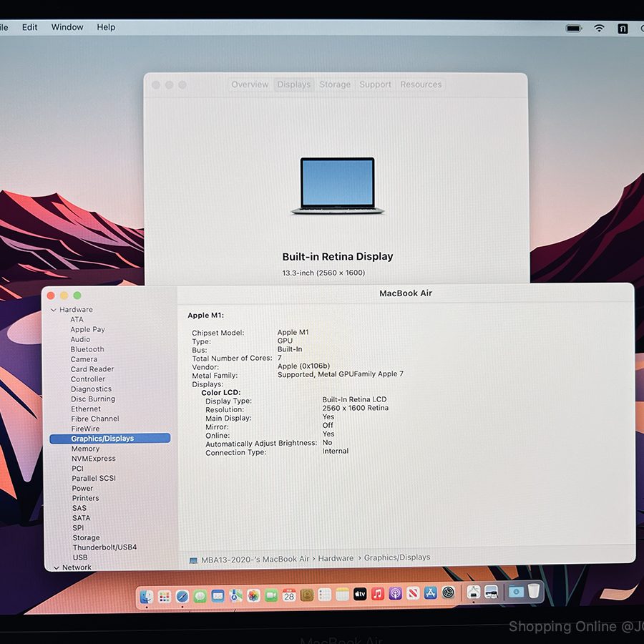This screenshot has height=644, width=644.
Task: Open Finder from the Dock
Action: [146, 596]
